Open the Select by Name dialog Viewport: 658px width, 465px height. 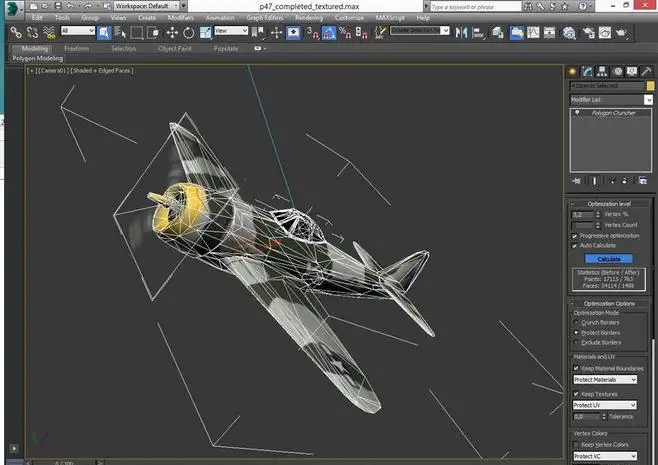pos(120,32)
